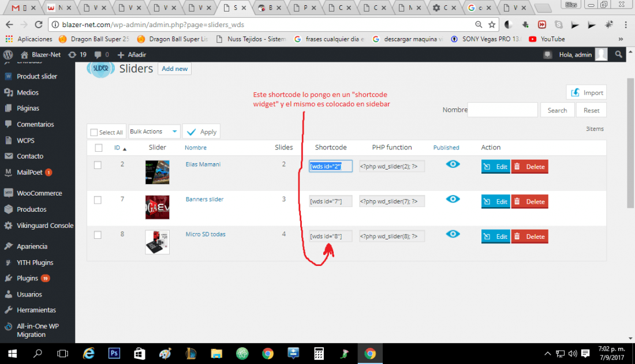
Task: Go back with the browser back arrow
Action: (x=9, y=25)
